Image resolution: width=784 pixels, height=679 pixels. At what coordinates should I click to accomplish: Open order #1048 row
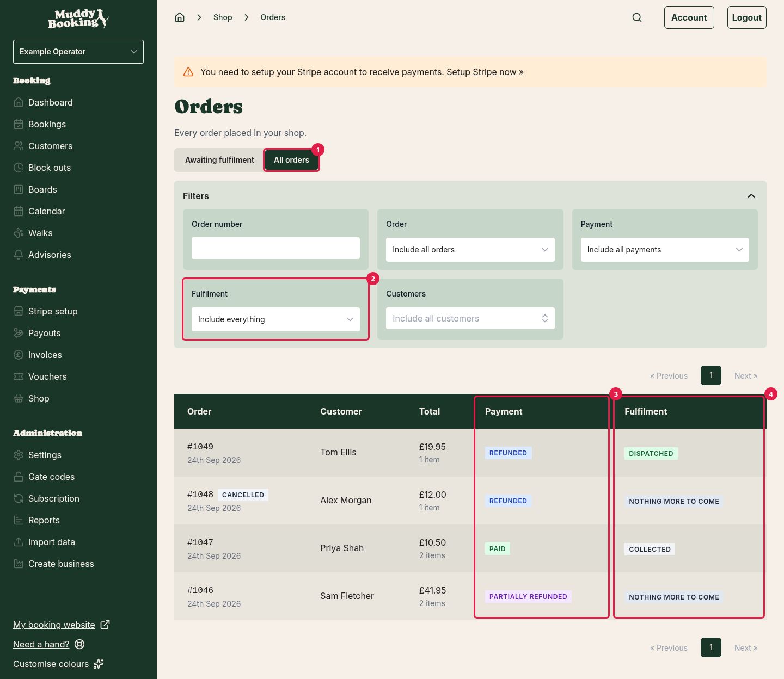(x=470, y=501)
